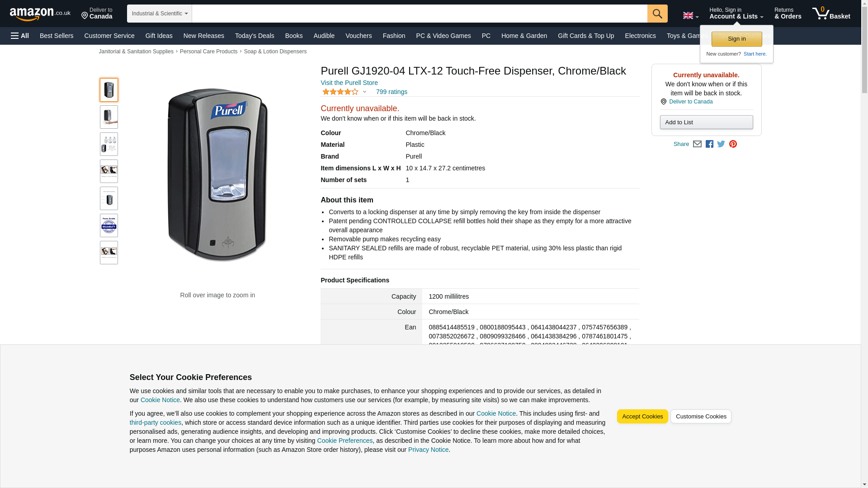Click into the Amazon search text field
The width and height of the screenshot is (868, 488).
[x=419, y=14]
